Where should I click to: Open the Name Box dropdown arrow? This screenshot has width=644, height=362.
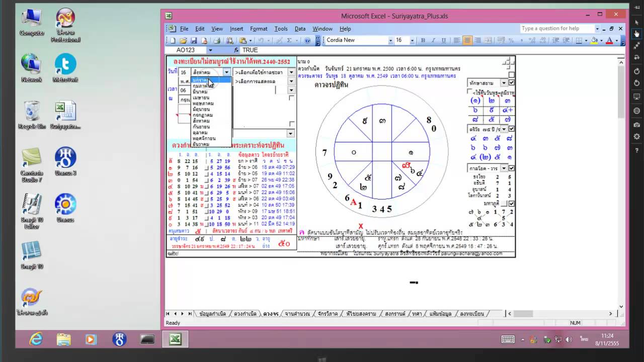pyautogui.click(x=210, y=50)
